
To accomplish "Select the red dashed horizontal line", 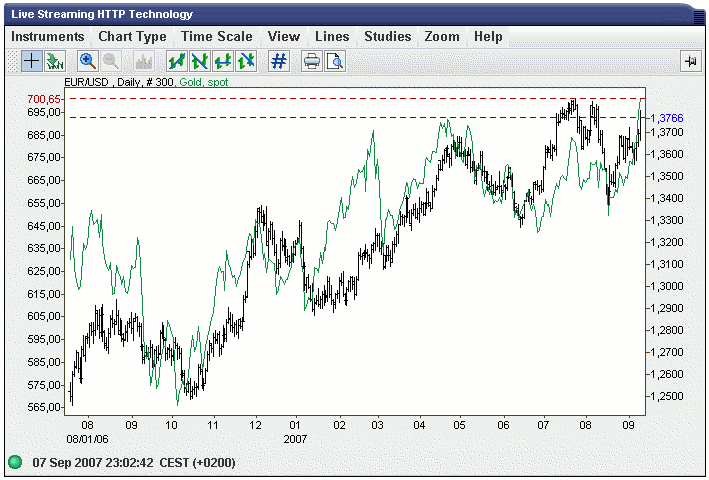I will 355,98.
